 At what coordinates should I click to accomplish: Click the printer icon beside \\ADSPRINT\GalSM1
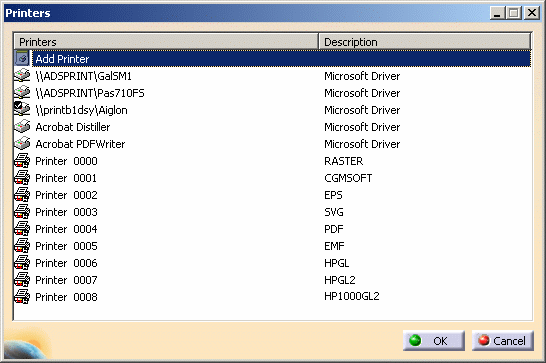pos(22,76)
